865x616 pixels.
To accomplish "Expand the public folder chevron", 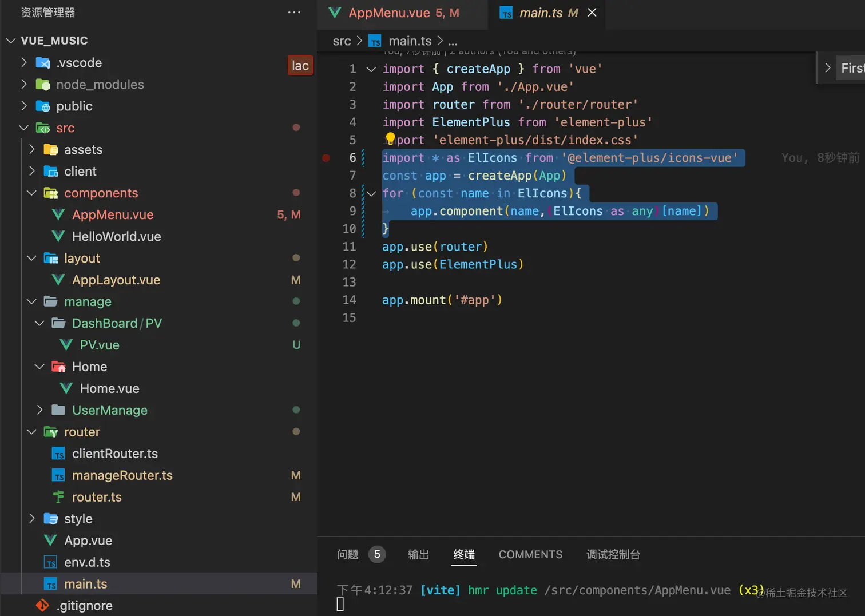I will tap(23, 106).
